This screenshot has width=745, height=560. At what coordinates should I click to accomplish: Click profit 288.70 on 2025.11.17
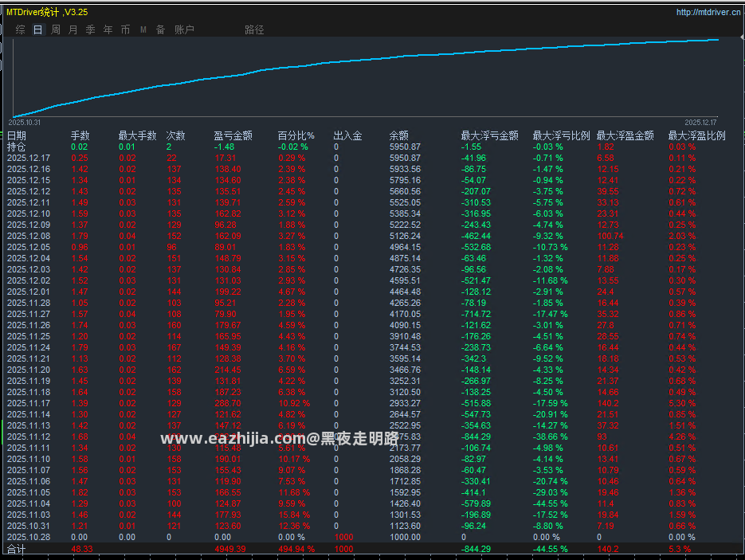pyautogui.click(x=228, y=403)
